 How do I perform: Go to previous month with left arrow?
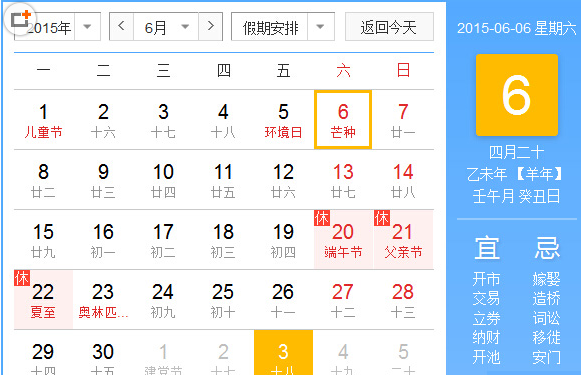121,26
